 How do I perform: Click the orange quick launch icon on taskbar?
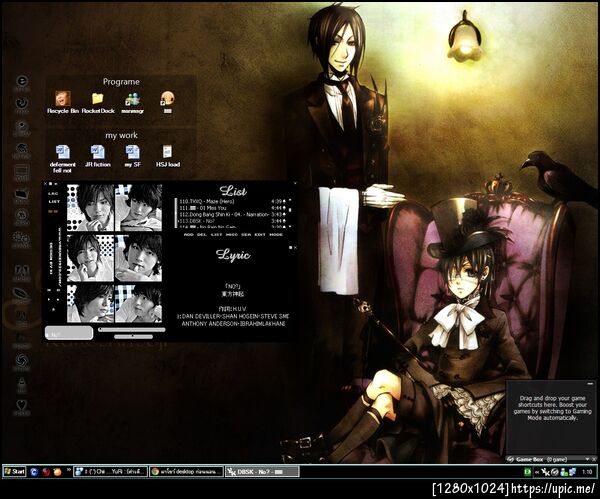click(58, 472)
